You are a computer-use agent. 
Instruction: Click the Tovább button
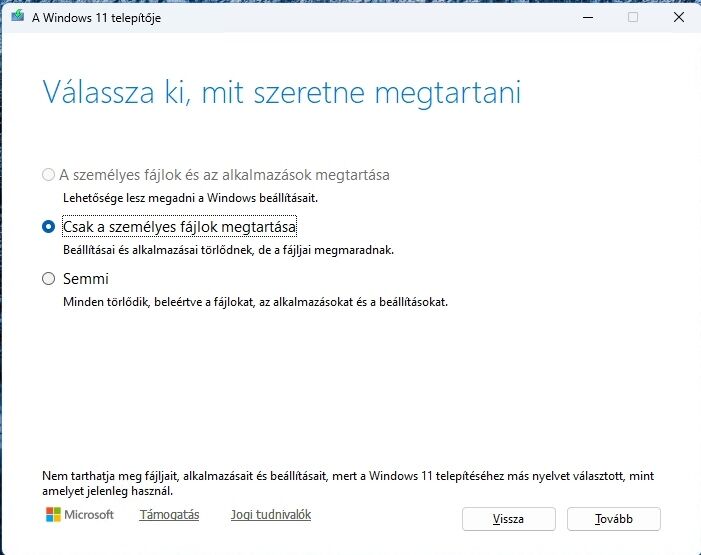(x=613, y=519)
